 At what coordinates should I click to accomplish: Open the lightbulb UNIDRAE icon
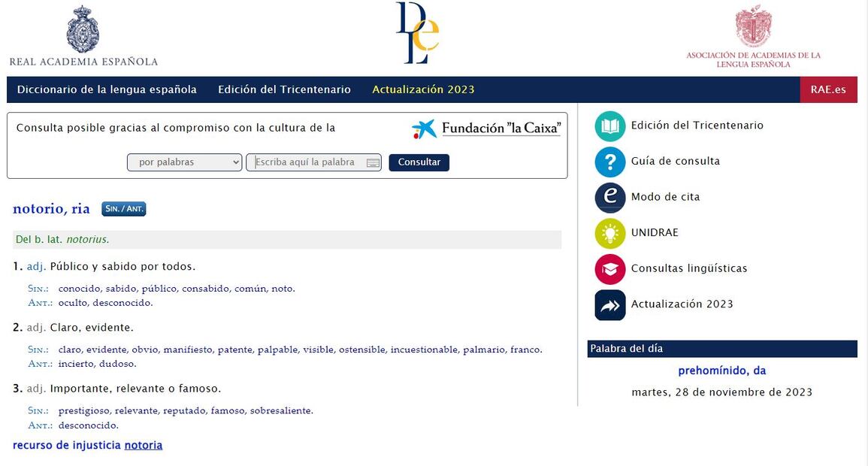click(610, 233)
